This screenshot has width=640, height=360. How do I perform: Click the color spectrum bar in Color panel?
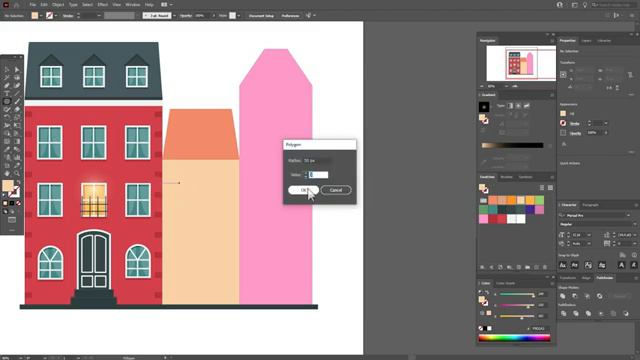tap(514, 338)
